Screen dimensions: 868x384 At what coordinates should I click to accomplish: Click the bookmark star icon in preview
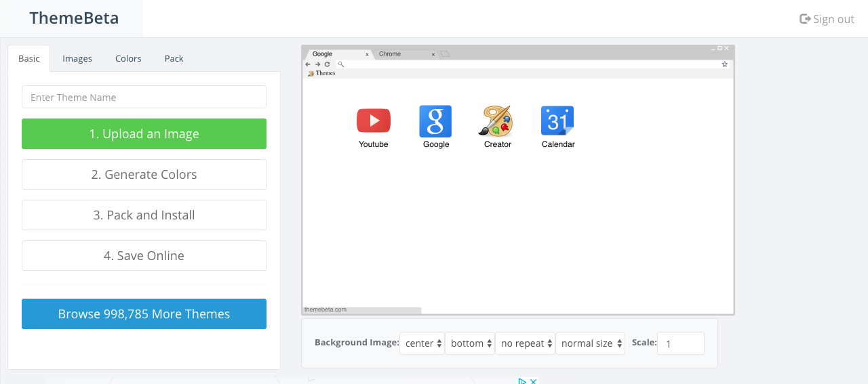click(x=724, y=64)
